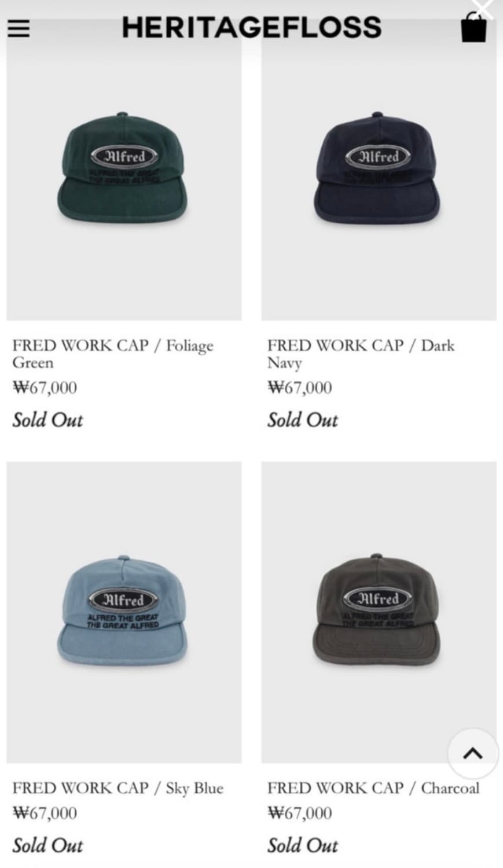
Task: Close the overlay with the X icon
Action: (x=482, y=8)
